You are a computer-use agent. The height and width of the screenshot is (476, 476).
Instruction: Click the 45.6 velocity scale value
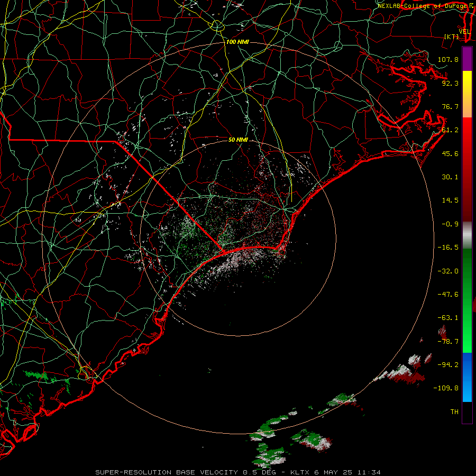450,153
